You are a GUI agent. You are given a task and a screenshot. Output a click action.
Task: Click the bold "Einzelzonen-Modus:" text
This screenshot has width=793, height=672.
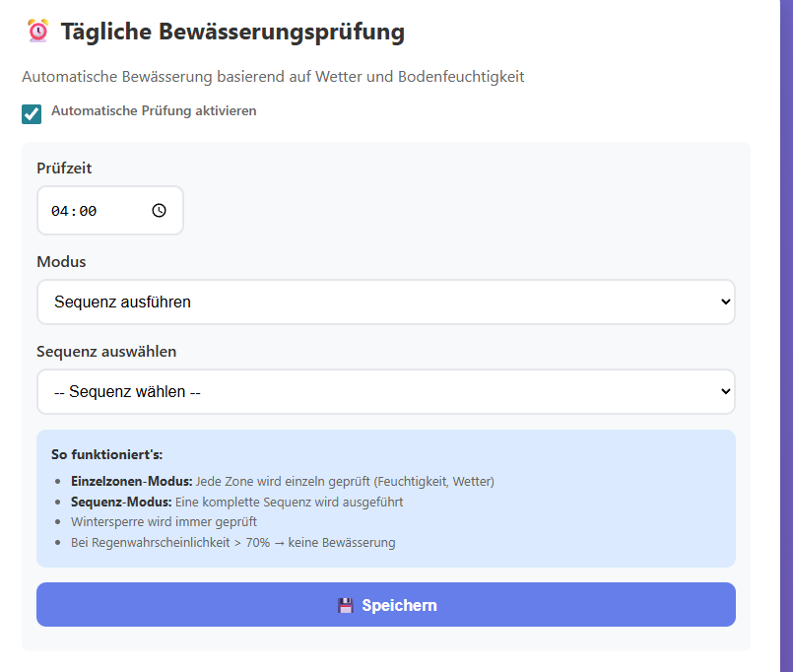pos(131,482)
